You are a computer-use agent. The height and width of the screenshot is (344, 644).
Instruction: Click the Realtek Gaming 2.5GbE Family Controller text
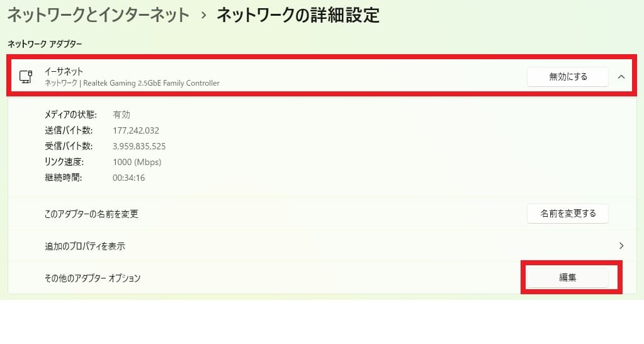point(151,83)
